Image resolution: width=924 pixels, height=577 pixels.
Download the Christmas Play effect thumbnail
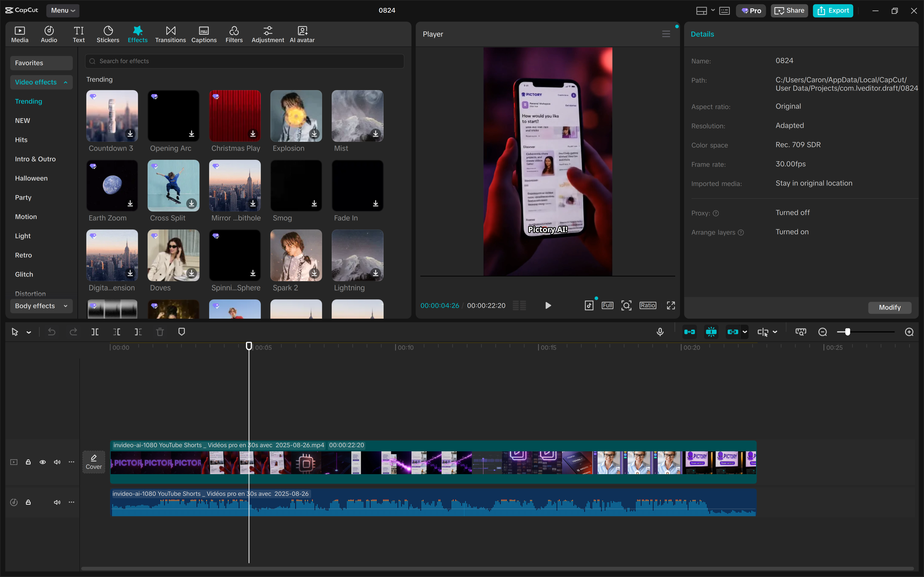point(253,134)
